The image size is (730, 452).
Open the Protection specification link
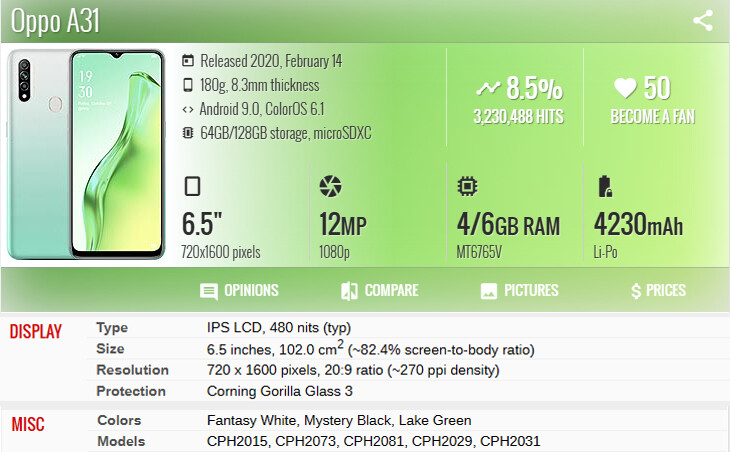click(131, 391)
